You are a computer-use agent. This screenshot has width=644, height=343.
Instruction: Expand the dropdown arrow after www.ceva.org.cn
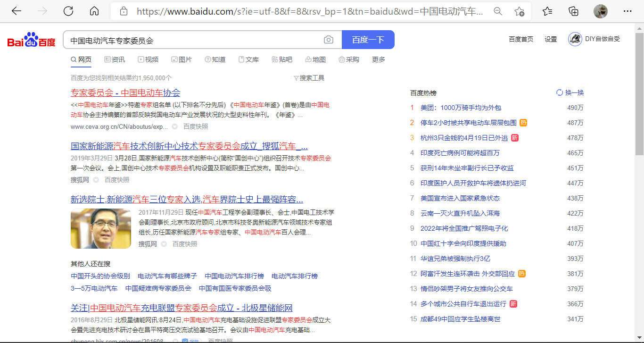[174, 127]
